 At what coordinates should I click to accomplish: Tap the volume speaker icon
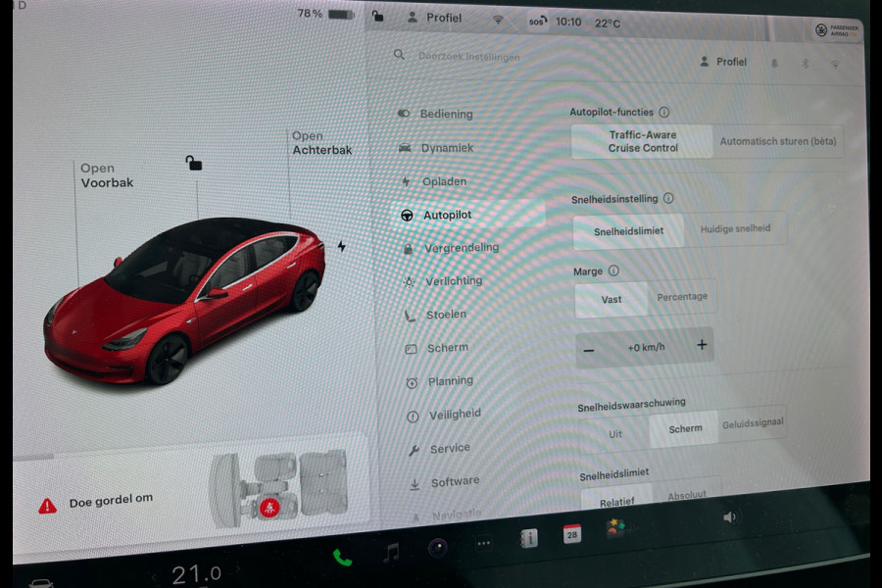(729, 517)
